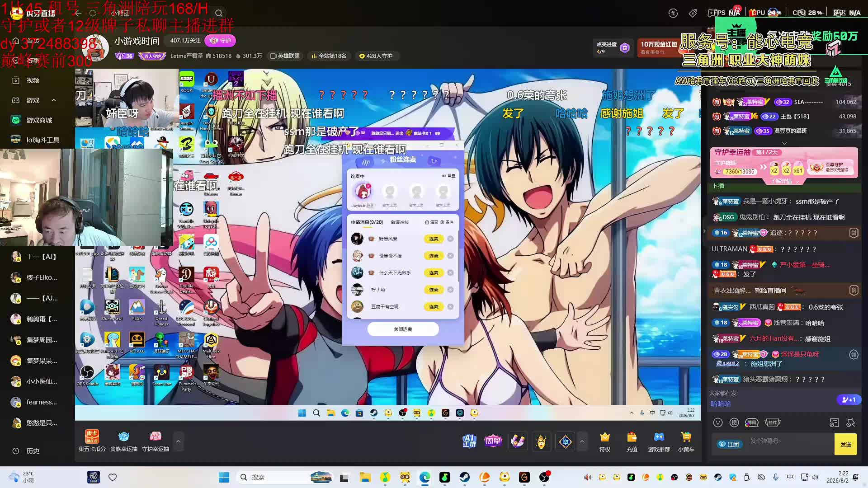Open the 贵族幸运抽 lottery
Screen dimensions: 868x488
123,441
